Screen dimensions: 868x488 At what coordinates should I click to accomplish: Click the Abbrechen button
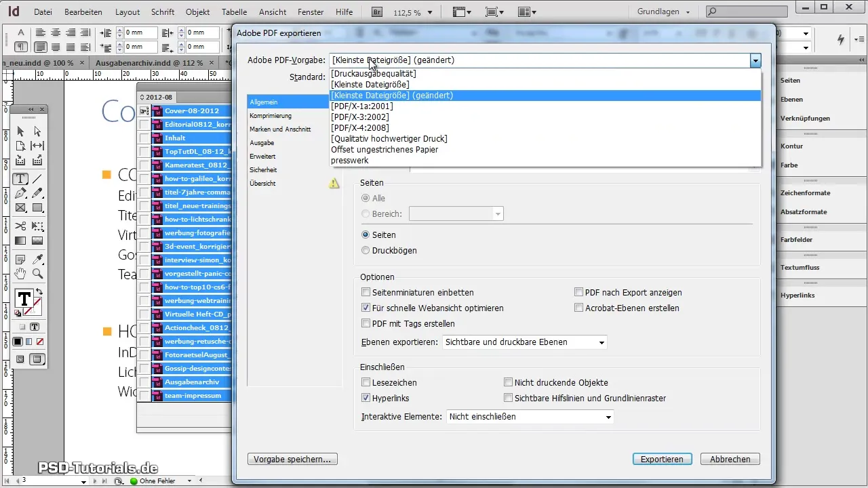click(730, 459)
